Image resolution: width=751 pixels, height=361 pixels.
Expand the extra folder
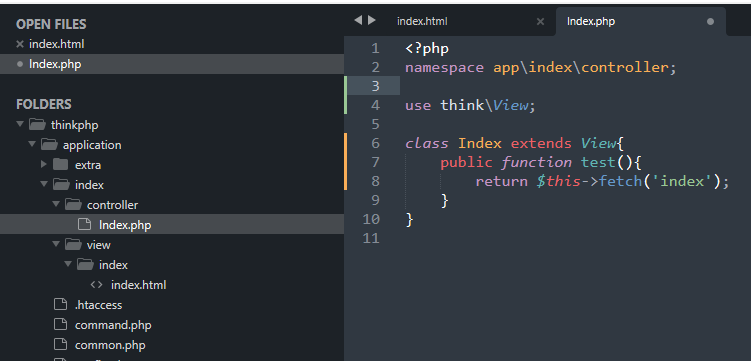(44, 164)
